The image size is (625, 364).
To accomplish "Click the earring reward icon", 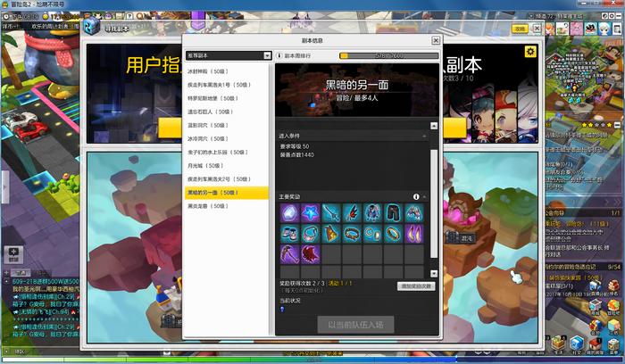I will [372, 234].
